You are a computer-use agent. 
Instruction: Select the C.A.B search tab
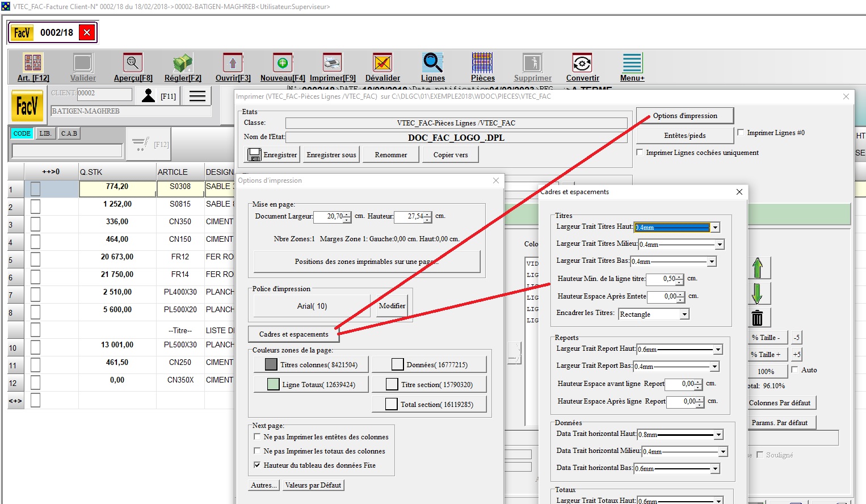tap(69, 133)
